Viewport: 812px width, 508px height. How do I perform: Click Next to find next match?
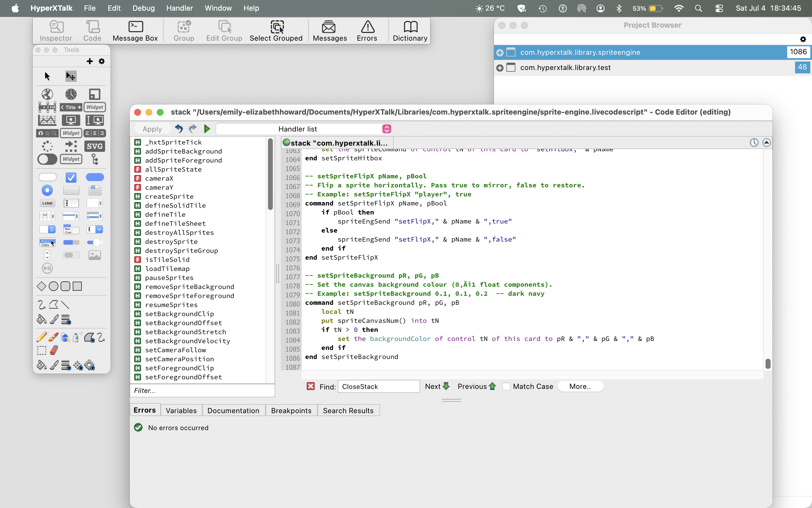coord(437,386)
